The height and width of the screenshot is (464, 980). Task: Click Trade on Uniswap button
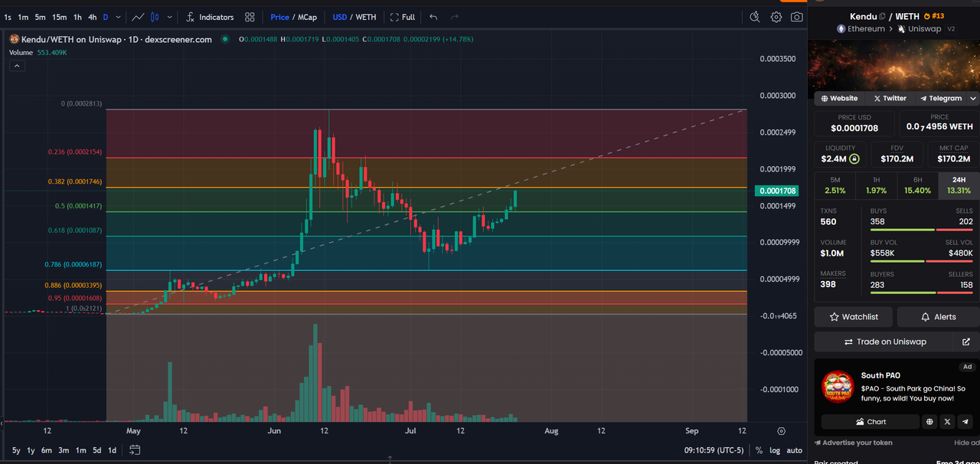pyautogui.click(x=885, y=341)
